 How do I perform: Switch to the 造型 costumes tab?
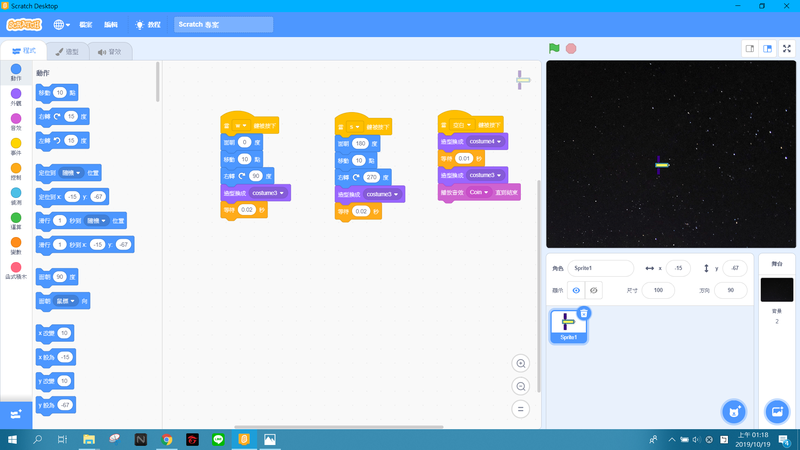point(67,52)
